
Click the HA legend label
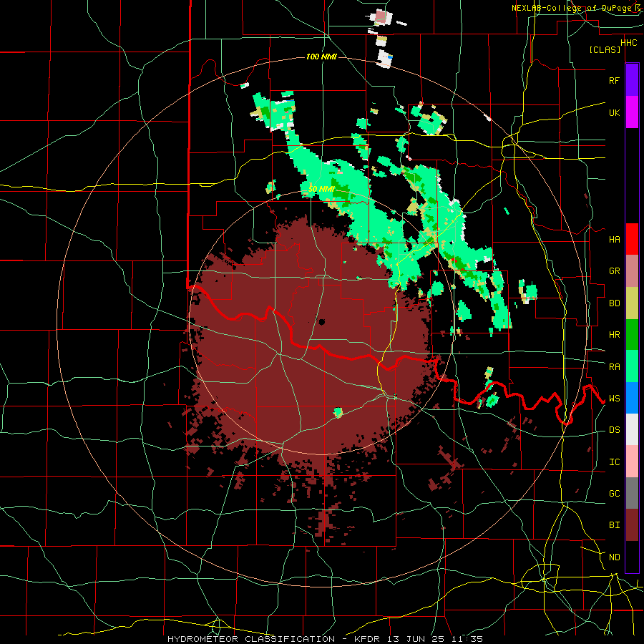pyautogui.click(x=614, y=239)
